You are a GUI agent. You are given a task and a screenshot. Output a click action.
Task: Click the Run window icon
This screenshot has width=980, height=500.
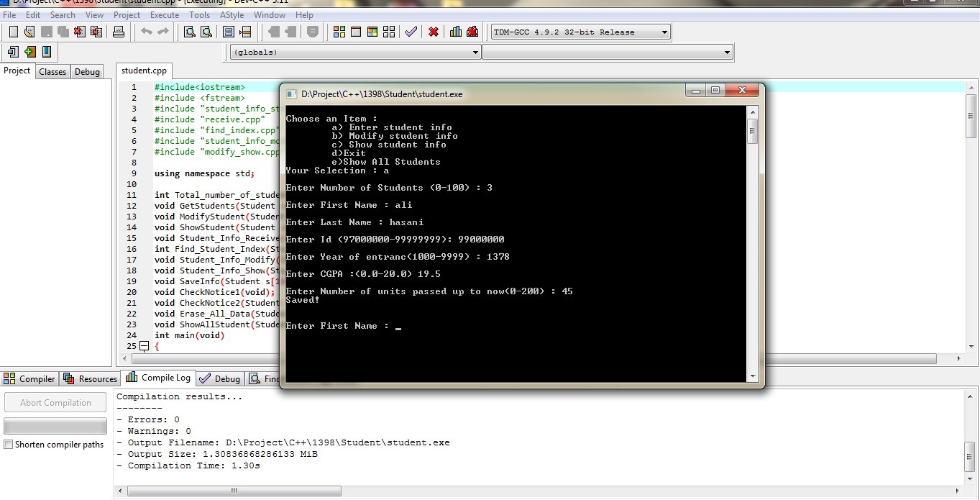click(x=356, y=32)
